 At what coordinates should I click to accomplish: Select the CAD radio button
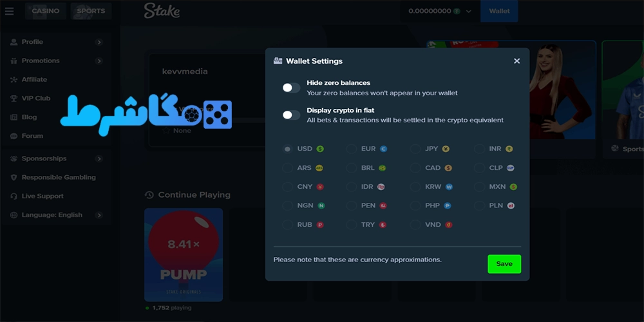[415, 168]
